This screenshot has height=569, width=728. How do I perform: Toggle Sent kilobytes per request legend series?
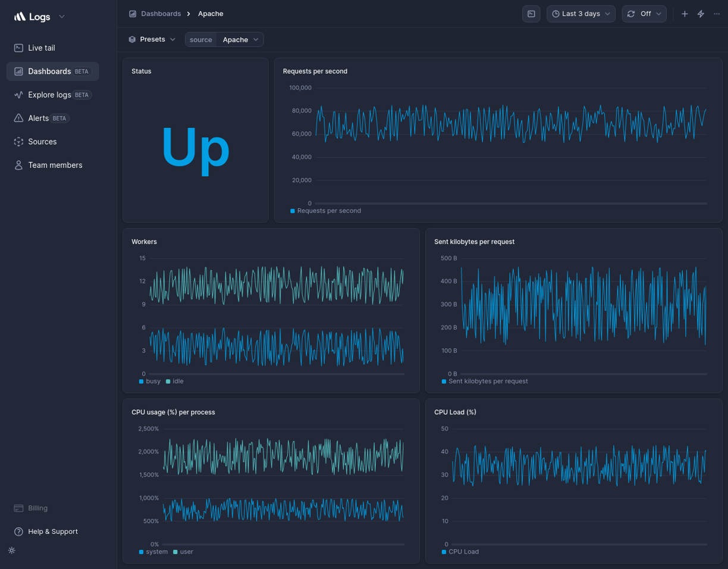485,381
